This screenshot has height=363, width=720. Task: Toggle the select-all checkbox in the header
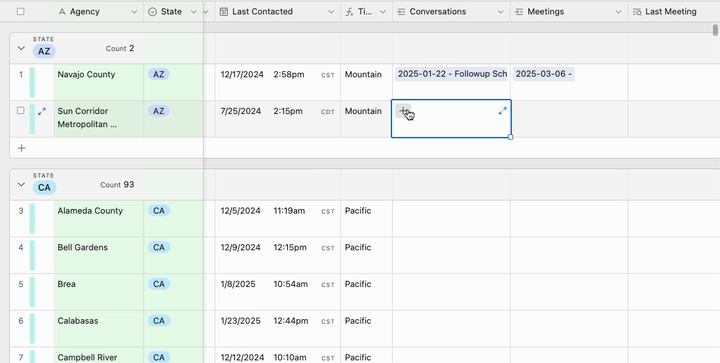[x=21, y=11]
